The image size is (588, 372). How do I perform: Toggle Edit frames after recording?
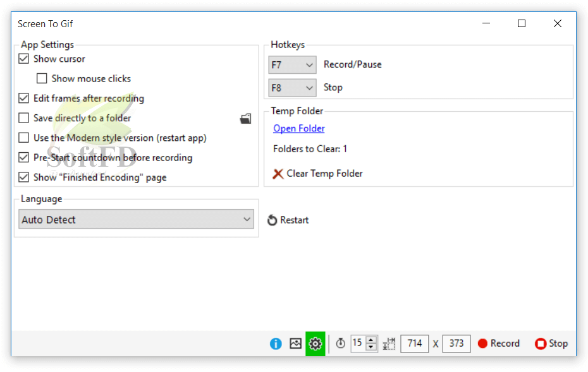[23, 98]
